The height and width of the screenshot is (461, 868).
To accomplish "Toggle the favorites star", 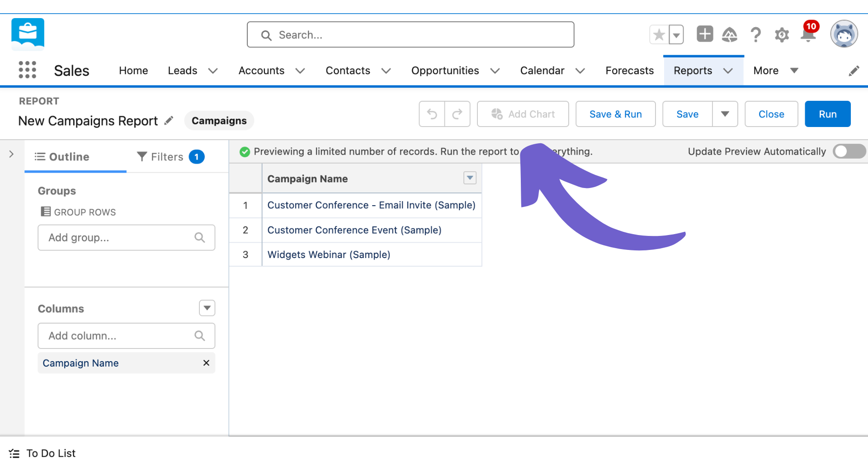I will coord(659,34).
